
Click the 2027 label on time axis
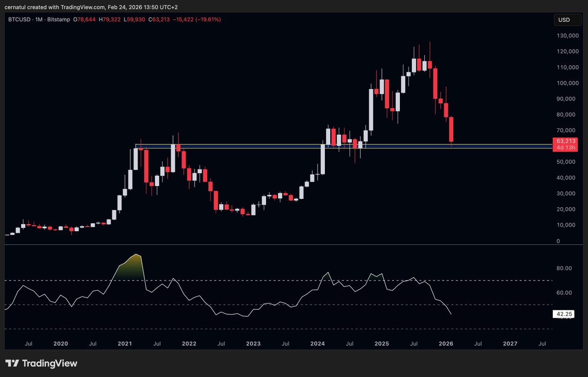coord(510,344)
